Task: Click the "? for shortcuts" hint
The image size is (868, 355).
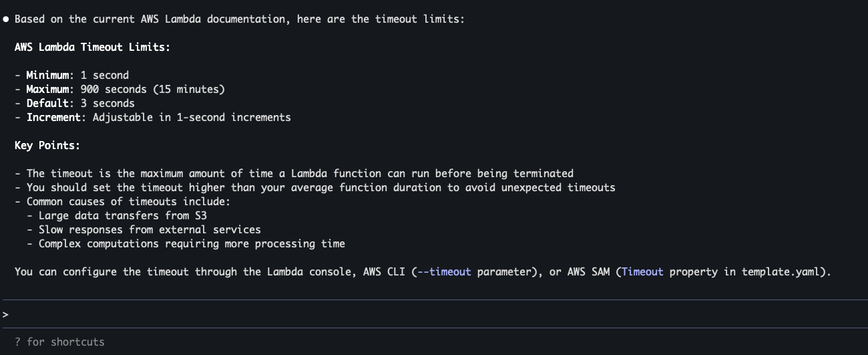Action: pyautogui.click(x=59, y=342)
